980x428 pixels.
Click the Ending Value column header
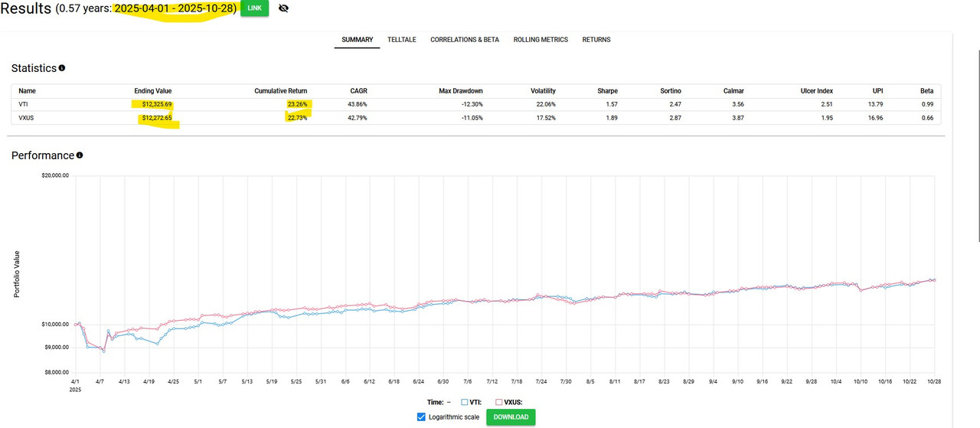pyautogui.click(x=153, y=91)
